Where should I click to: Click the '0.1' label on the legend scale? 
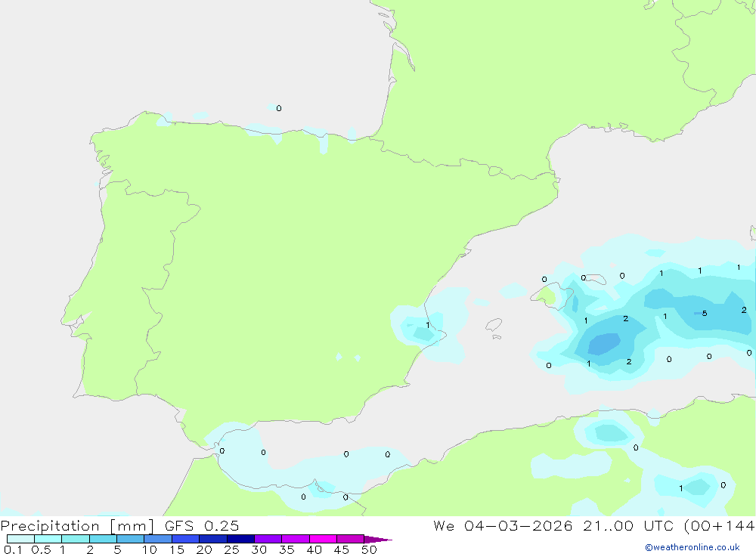point(13,549)
